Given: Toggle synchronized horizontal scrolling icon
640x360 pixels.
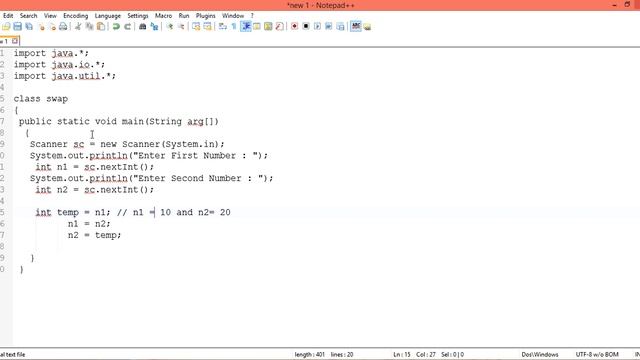Looking at the screenshot, I should [207, 27].
